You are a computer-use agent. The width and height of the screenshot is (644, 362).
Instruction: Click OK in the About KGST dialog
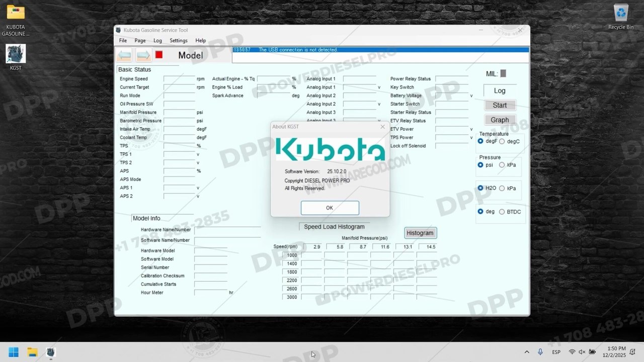tap(330, 208)
